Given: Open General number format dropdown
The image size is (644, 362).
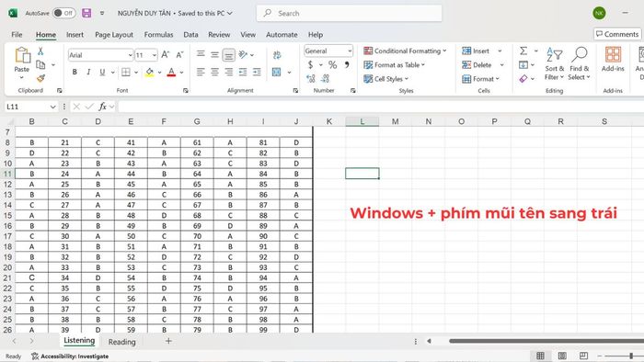Looking at the screenshot, I should (350, 51).
